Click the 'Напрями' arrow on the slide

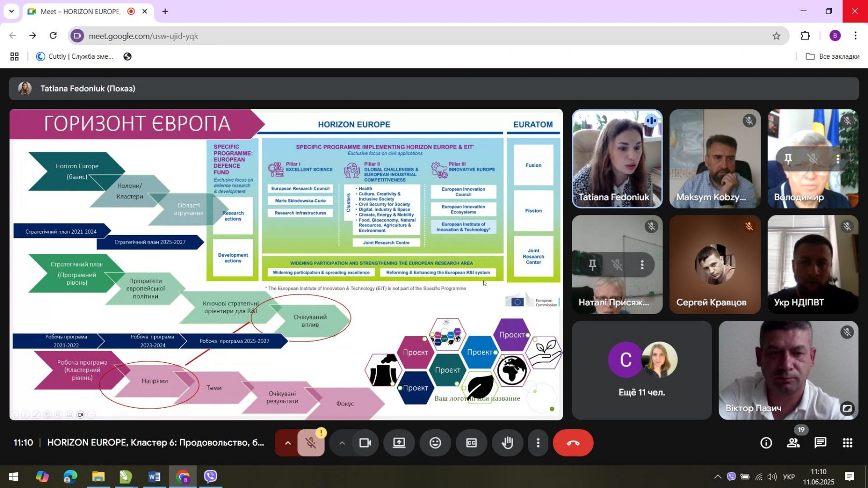click(x=155, y=381)
